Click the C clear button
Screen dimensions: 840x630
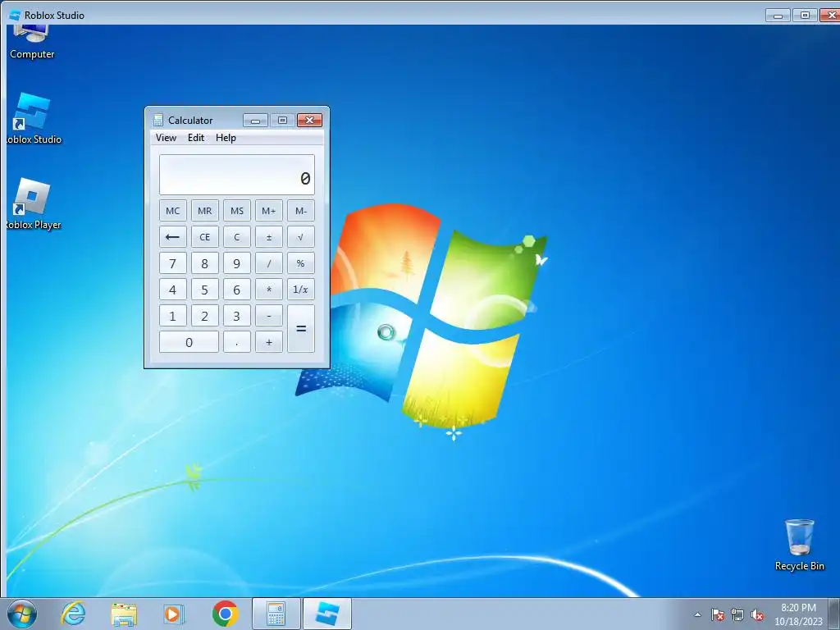[237, 237]
